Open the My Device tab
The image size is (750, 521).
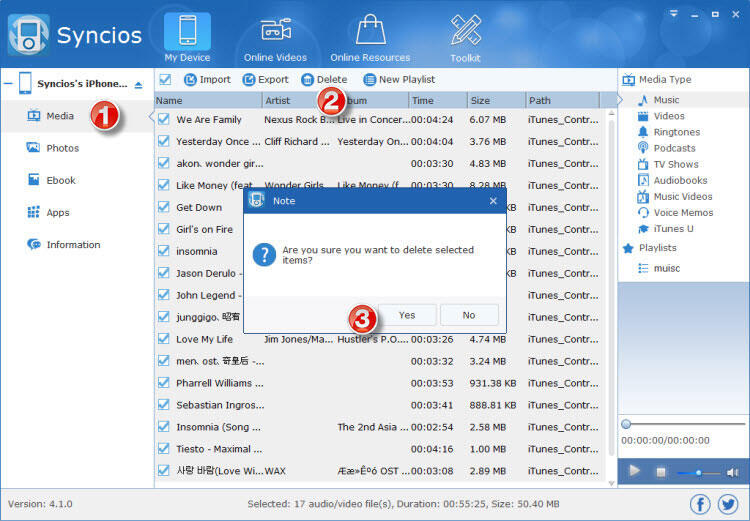click(x=187, y=38)
